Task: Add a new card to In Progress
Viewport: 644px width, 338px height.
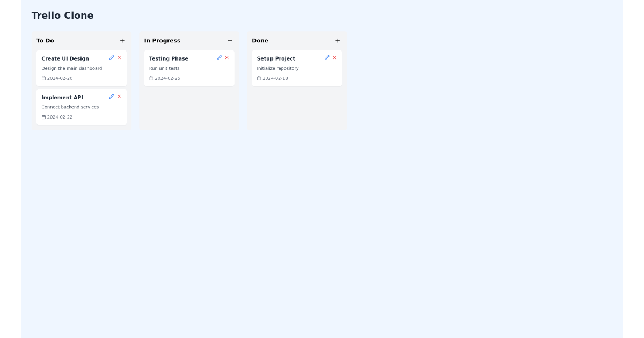Action: pyautogui.click(x=230, y=40)
